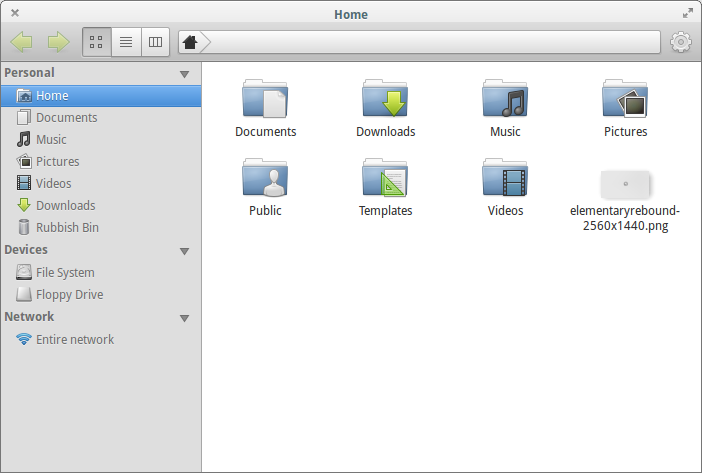Click the home icon in the path bar

190,42
